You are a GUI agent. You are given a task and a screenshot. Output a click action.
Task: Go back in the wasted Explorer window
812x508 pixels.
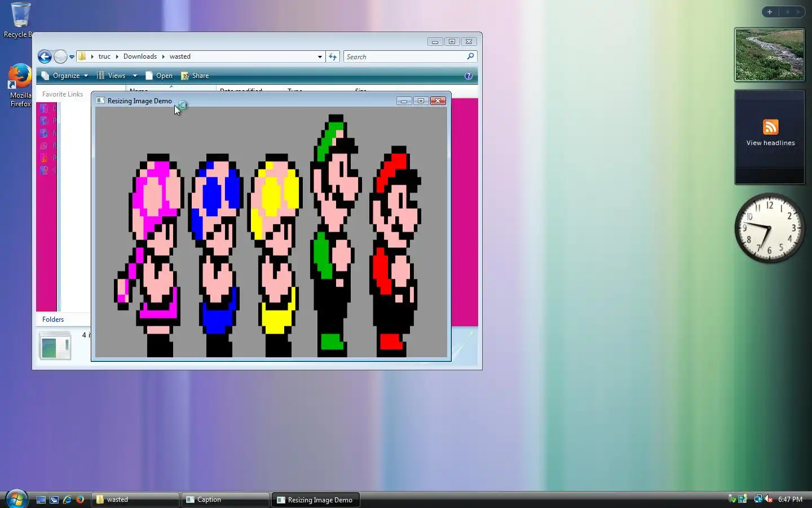tap(45, 56)
